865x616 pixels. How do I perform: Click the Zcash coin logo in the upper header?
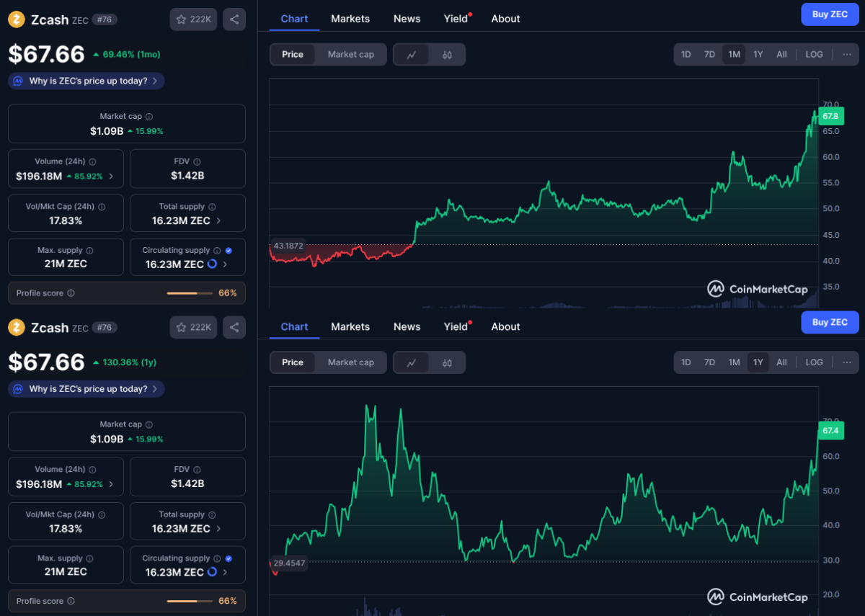[17, 19]
